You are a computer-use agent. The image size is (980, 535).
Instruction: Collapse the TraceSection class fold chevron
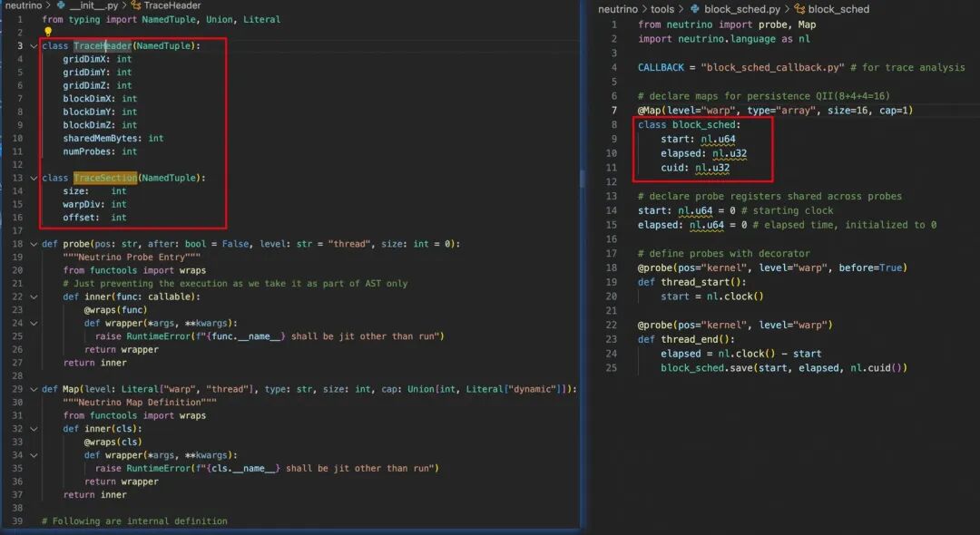pyautogui.click(x=34, y=178)
